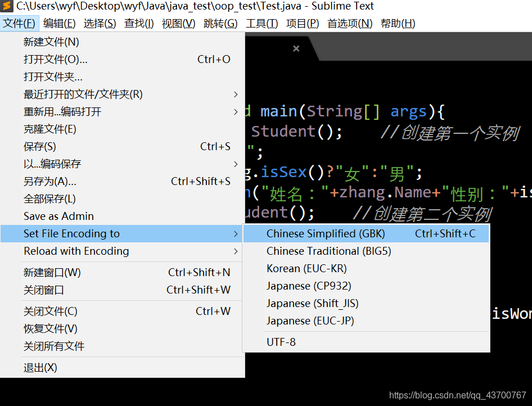Set encoding to Japanese (CP932)
Screen dimensions: 532x406
coord(366,286)
